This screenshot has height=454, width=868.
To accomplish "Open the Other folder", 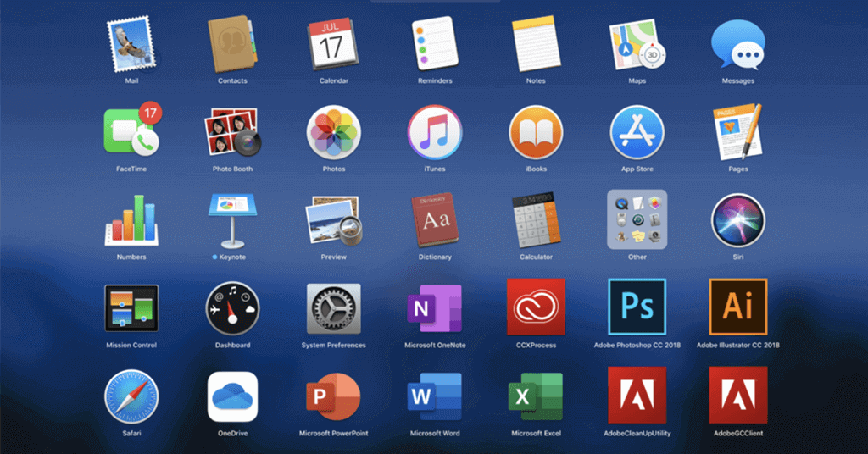I will pos(637,219).
